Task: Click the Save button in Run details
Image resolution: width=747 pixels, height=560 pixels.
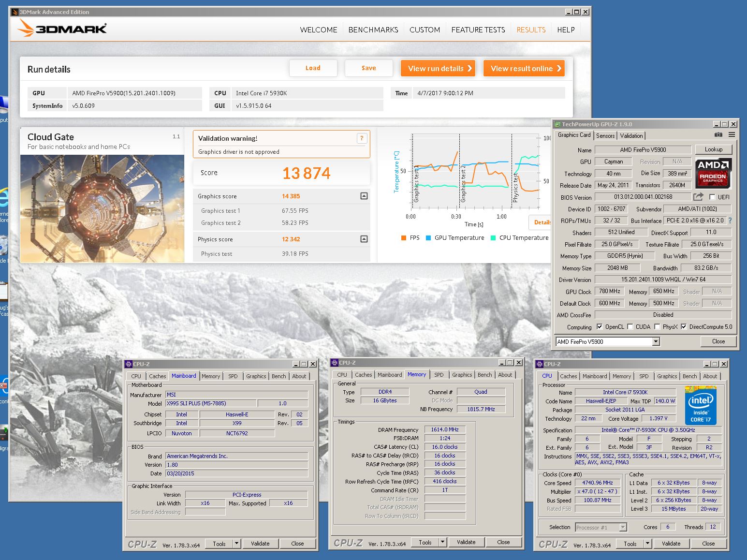Action: coord(368,68)
